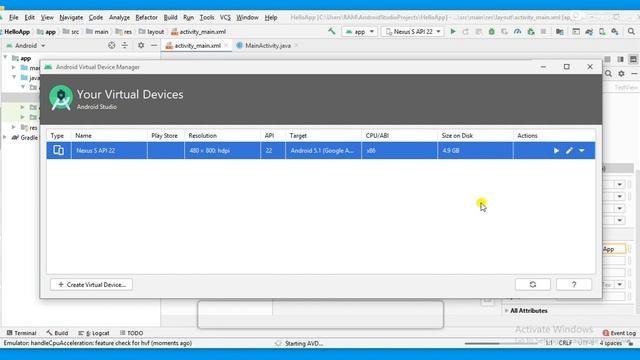
Task: Open the Build menu
Action: pos(170,17)
